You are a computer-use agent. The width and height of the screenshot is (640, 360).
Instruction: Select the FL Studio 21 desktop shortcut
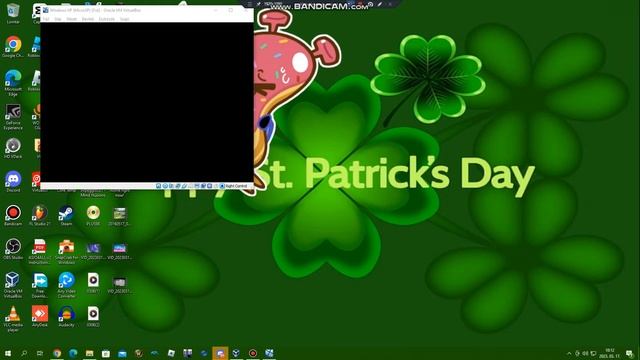pyautogui.click(x=40, y=216)
